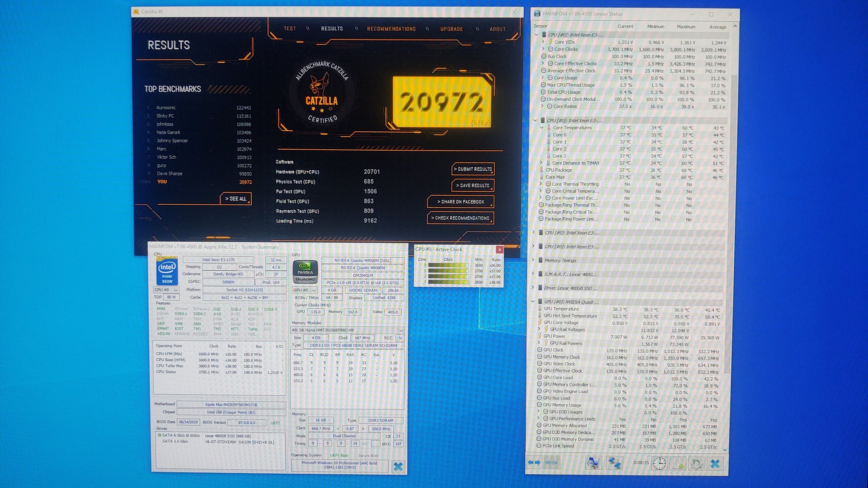Click the remote network monitors icon

pos(614,463)
